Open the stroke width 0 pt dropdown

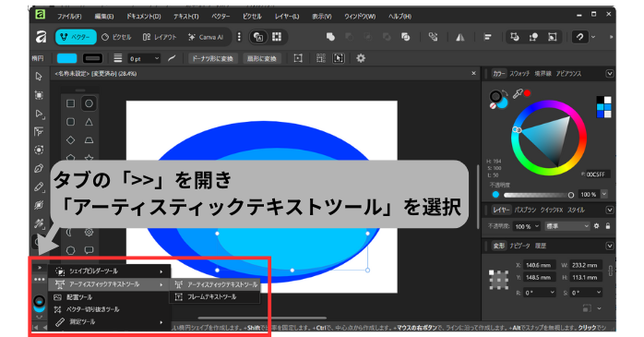144,59
